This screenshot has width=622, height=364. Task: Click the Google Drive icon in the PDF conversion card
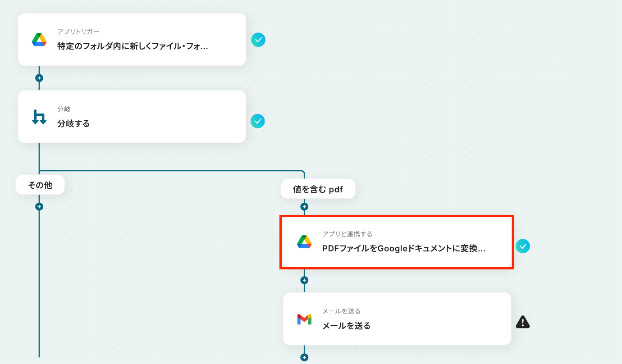(x=304, y=242)
